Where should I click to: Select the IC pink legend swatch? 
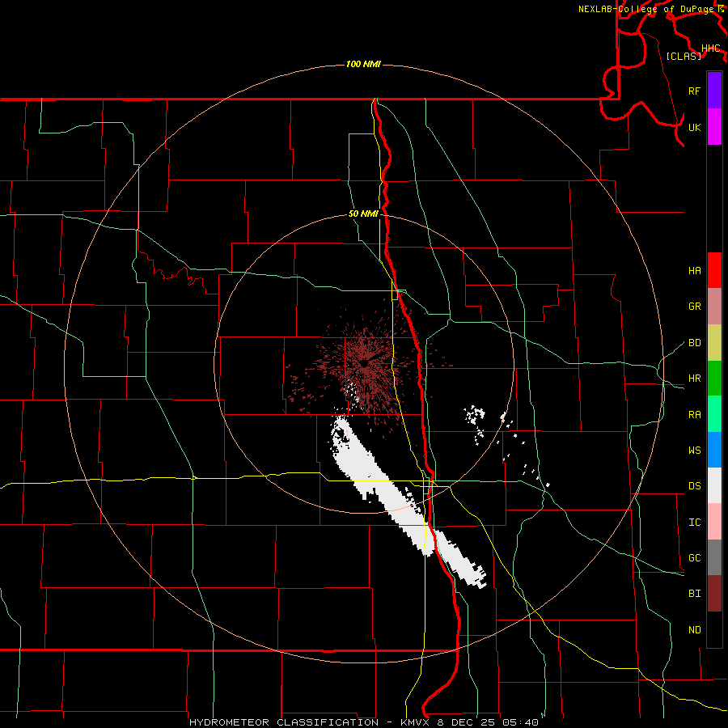714,522
